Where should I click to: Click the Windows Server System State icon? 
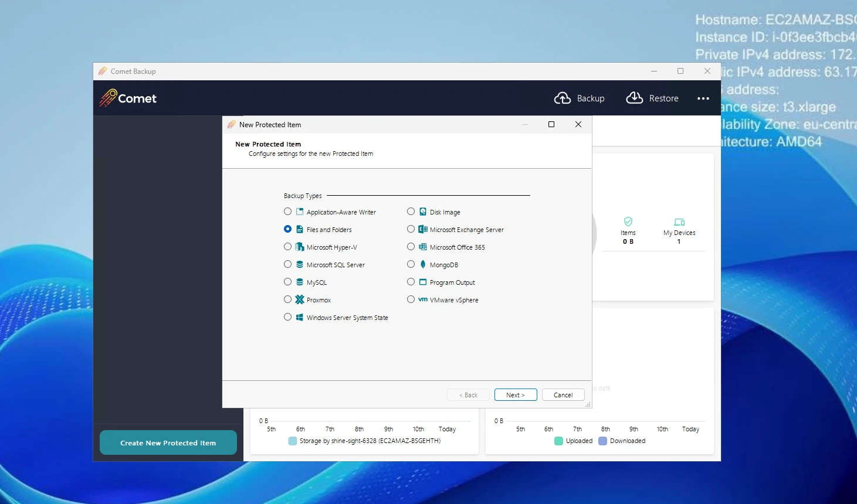[x=300, y=317]
